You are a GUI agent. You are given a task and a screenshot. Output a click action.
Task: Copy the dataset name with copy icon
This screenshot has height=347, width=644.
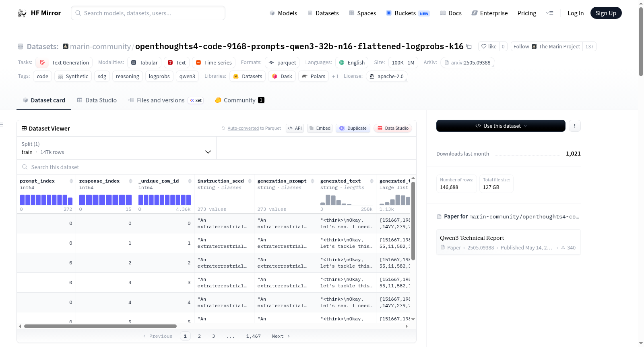[x=469, y=46]
